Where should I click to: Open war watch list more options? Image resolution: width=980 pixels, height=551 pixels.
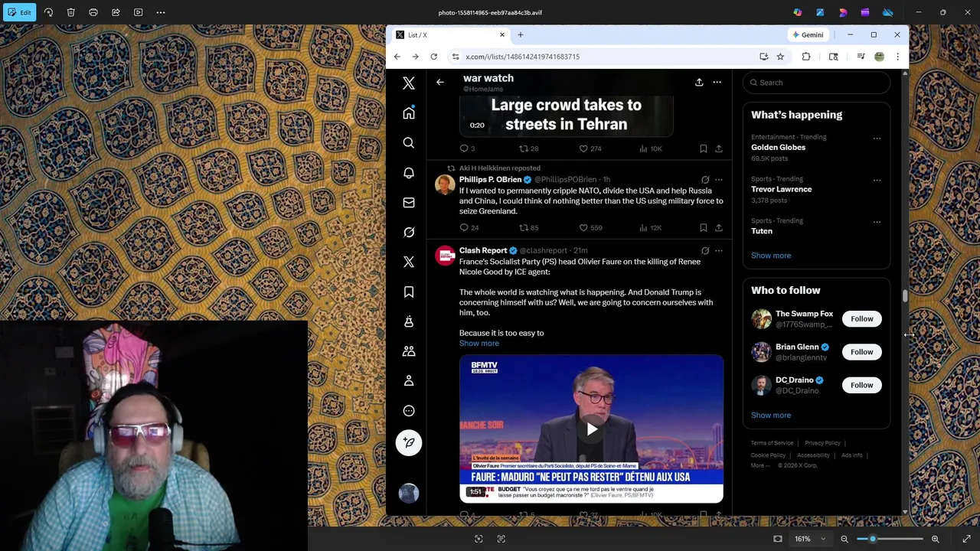point(717,82)
